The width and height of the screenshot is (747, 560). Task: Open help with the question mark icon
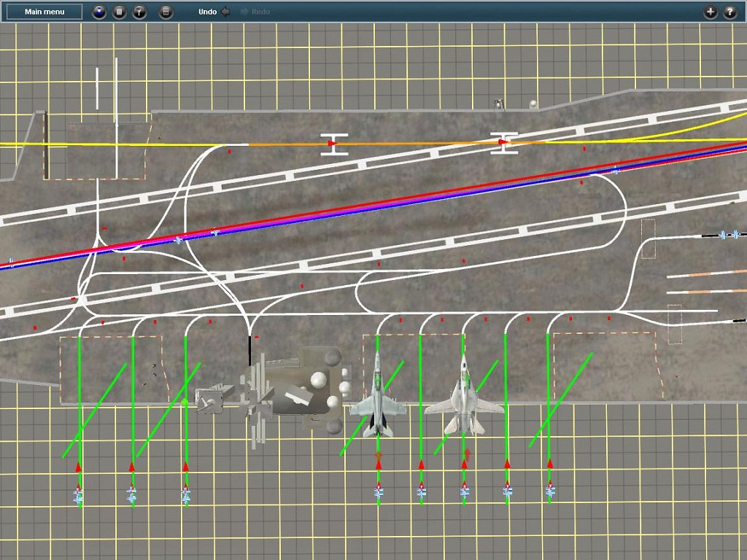click(730, 12)
